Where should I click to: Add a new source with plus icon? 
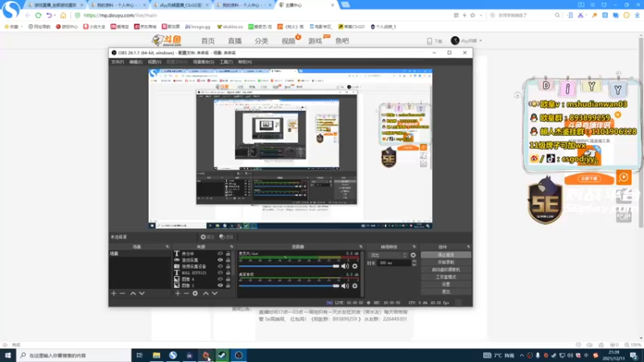pos(177,294)
